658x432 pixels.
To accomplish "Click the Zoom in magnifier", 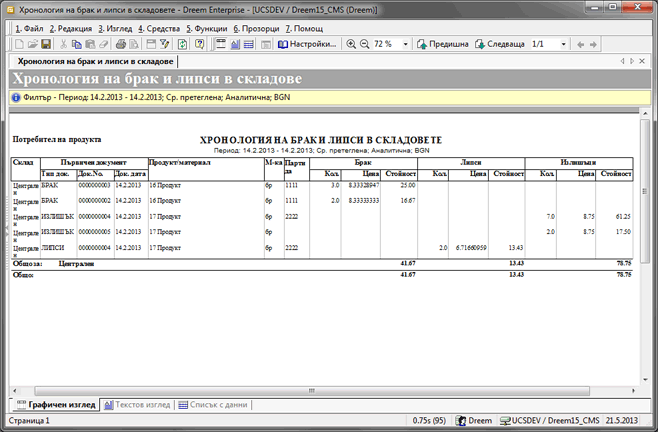I will [x=351, y=44].
